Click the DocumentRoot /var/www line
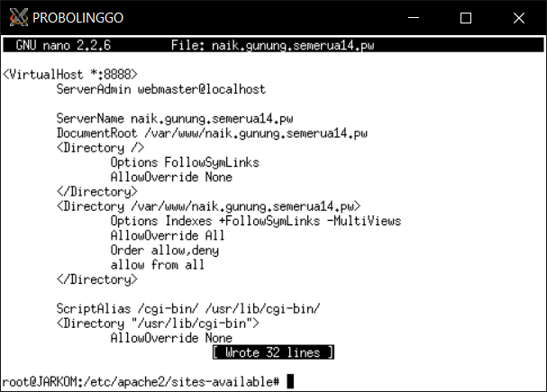This screenshot has height=392, width=547. (x=212, y=133)
